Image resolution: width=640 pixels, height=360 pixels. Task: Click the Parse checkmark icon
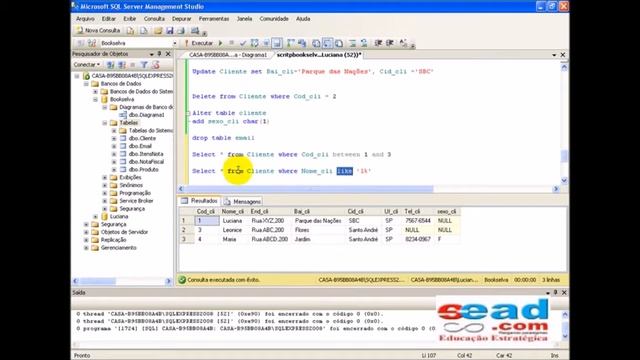[243, 43]
